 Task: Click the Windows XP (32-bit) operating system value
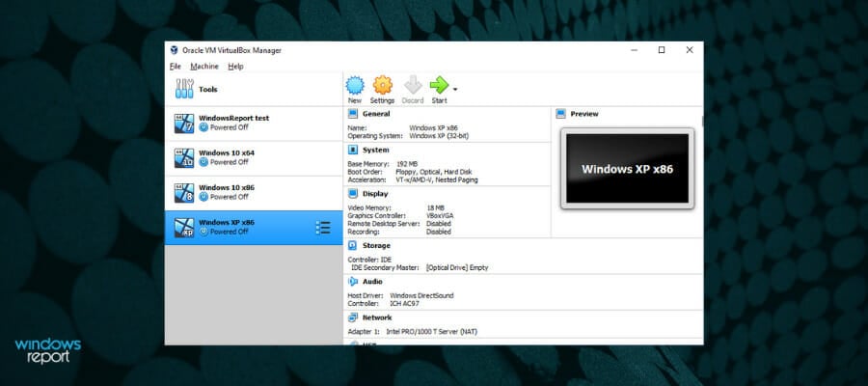pyautogui.click(x=439, y=136)
